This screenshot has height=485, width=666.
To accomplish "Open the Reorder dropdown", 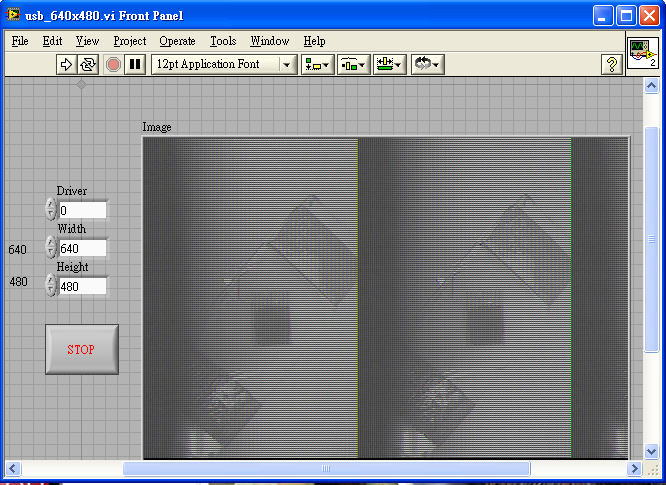I will pos(428,65).
